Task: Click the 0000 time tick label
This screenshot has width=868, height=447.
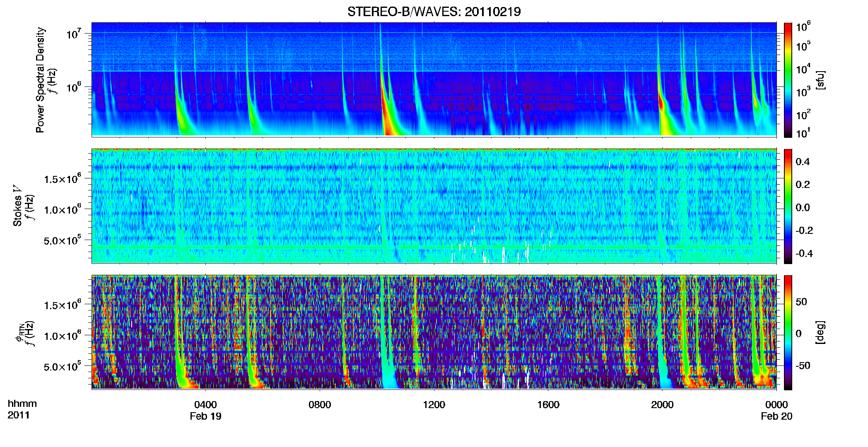Action: [x=776, y=404]
